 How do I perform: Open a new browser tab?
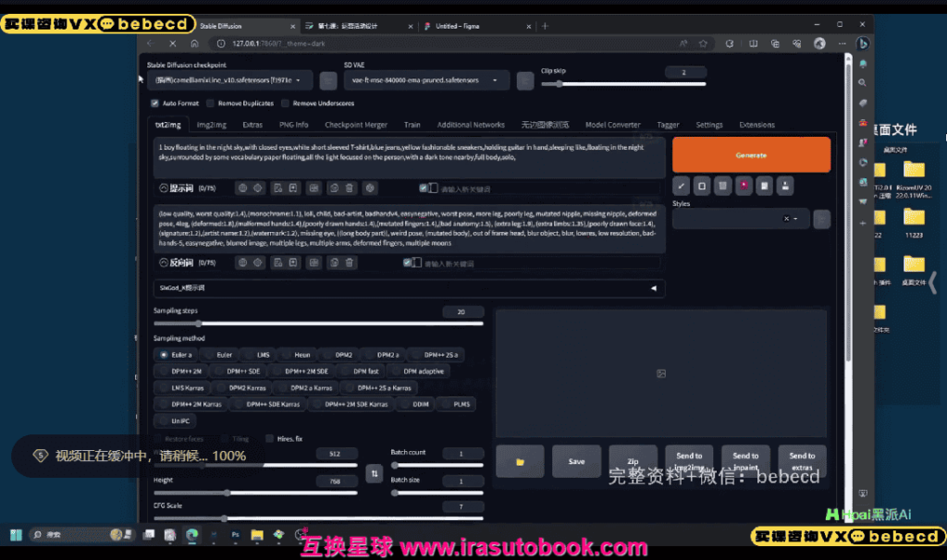[545, 26]
